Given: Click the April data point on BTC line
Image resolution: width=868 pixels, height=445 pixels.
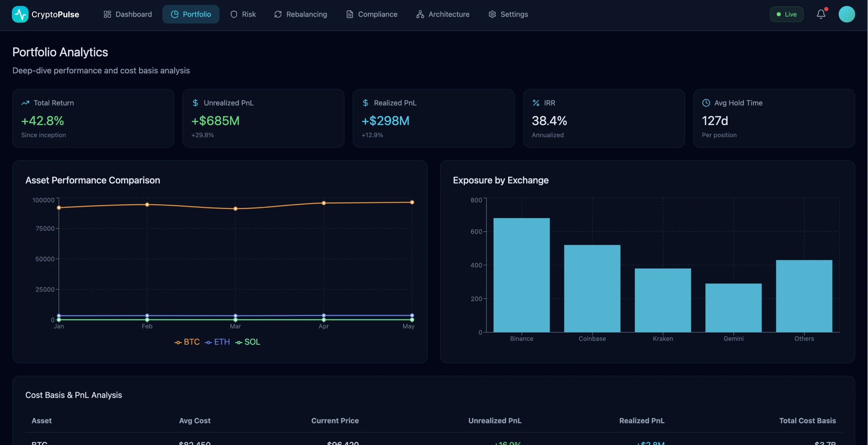Looking at the screenshot, I should pyautogui.click(x=324, y=203).
